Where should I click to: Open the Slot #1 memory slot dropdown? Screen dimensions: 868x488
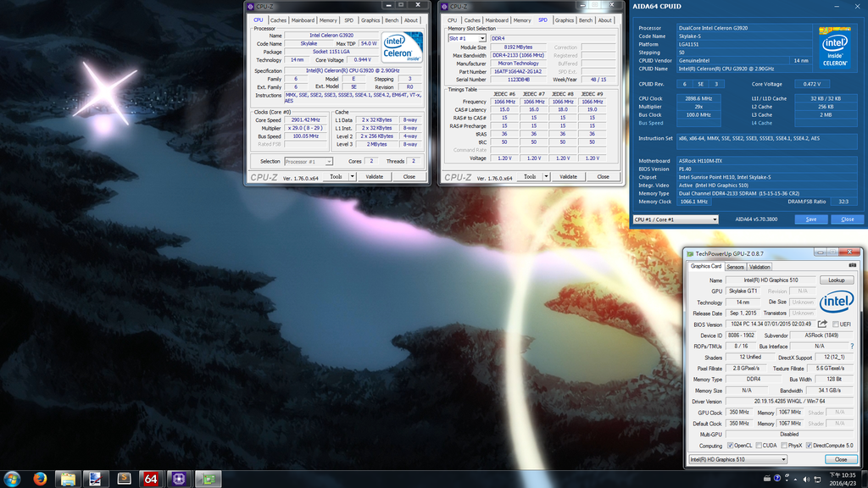point(466,38)
